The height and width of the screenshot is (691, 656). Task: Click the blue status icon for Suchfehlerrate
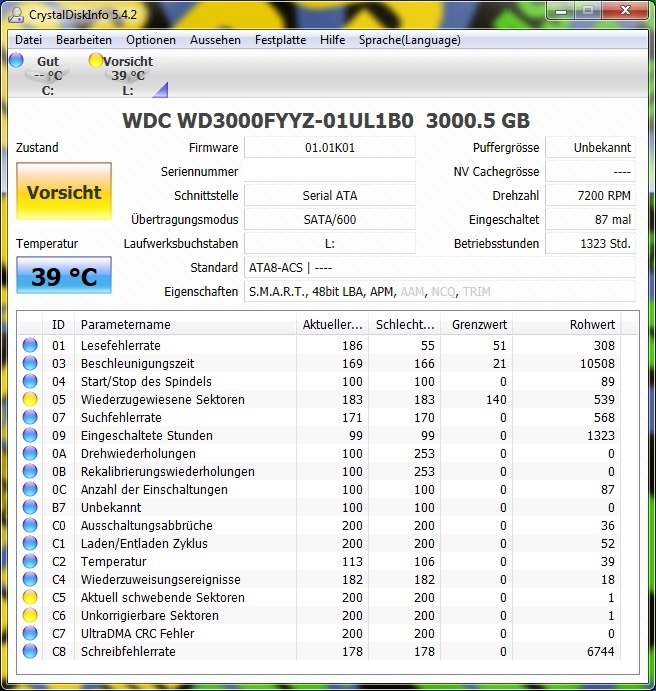click(30, 417)
